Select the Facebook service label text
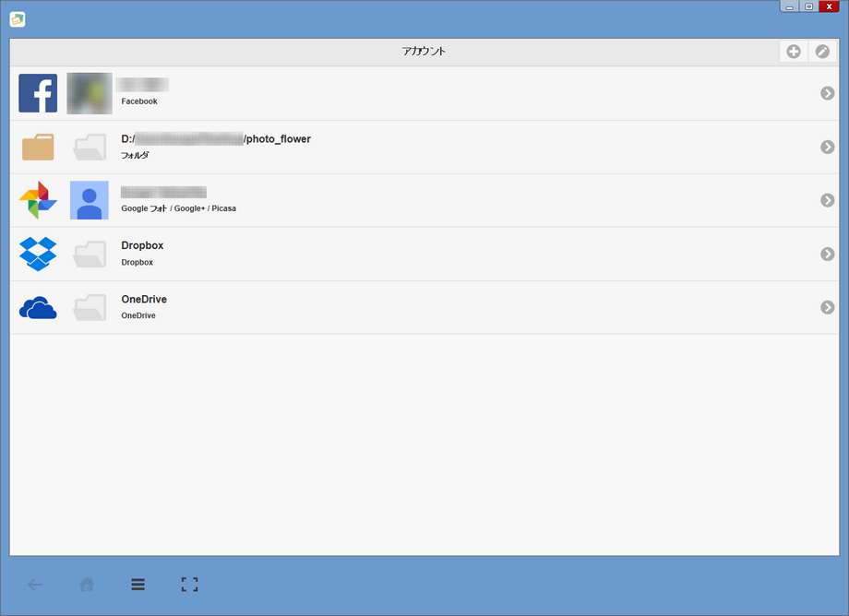The height and width of the screenshot is (616, 849). coord(139,101)
